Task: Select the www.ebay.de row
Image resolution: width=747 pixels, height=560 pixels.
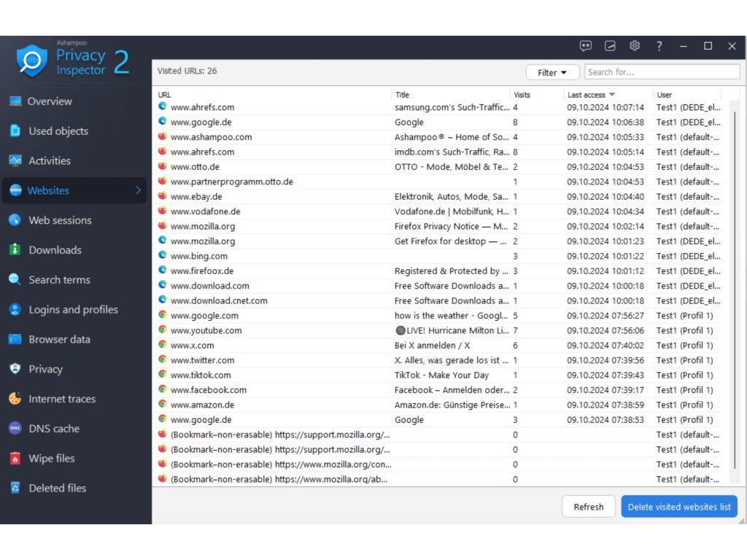Action: (x=440, y=196)
